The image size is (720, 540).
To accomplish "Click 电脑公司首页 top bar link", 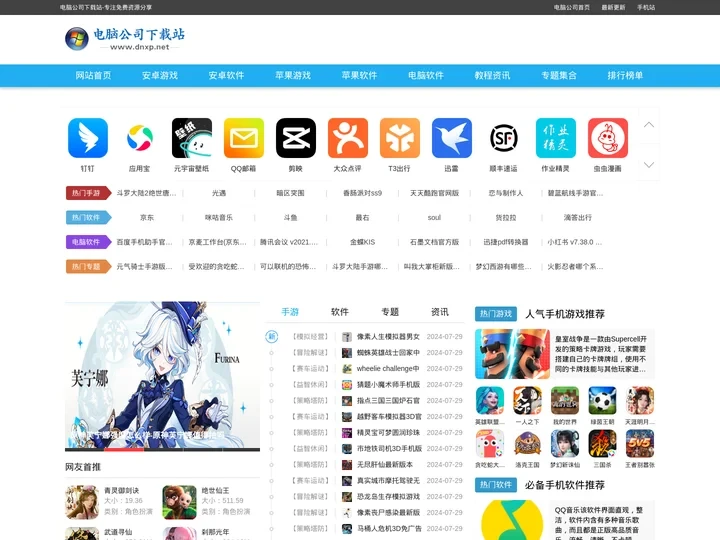I will pos(572,7).
